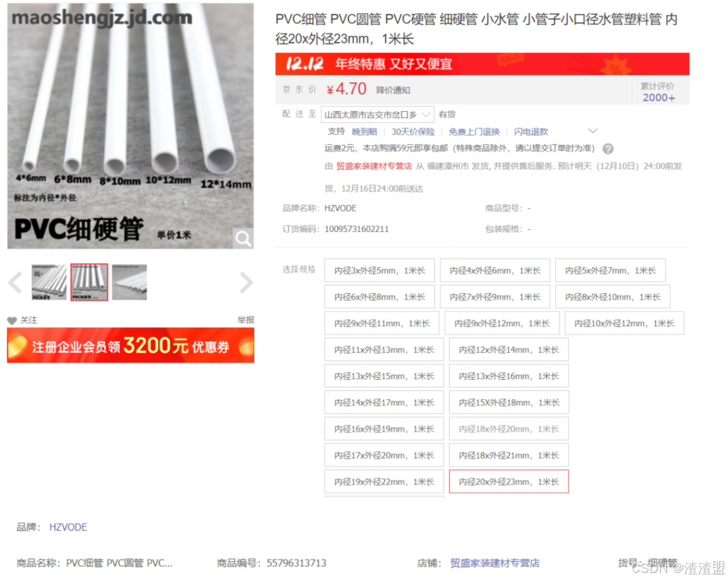The width and height of the screenshot is (728, 581).
Task: Pick option 内径11x外径13mm, 1米长
Action: click(384, 350)
